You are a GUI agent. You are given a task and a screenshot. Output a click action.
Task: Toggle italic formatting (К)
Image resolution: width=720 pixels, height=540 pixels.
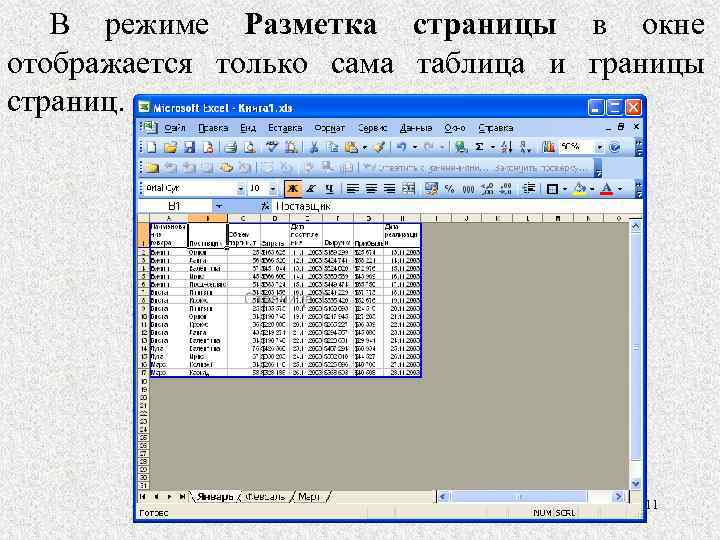(311, 189)
